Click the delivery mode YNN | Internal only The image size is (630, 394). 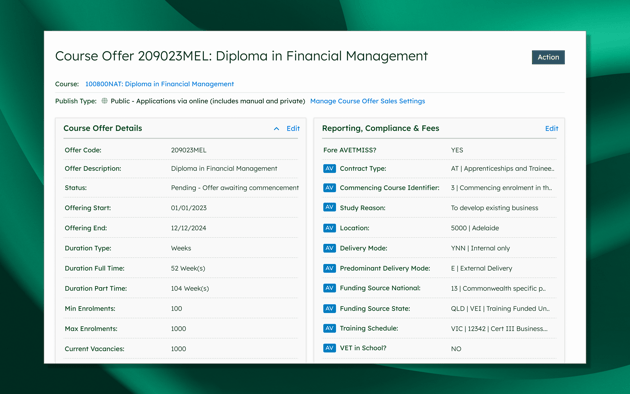[480, 248]
